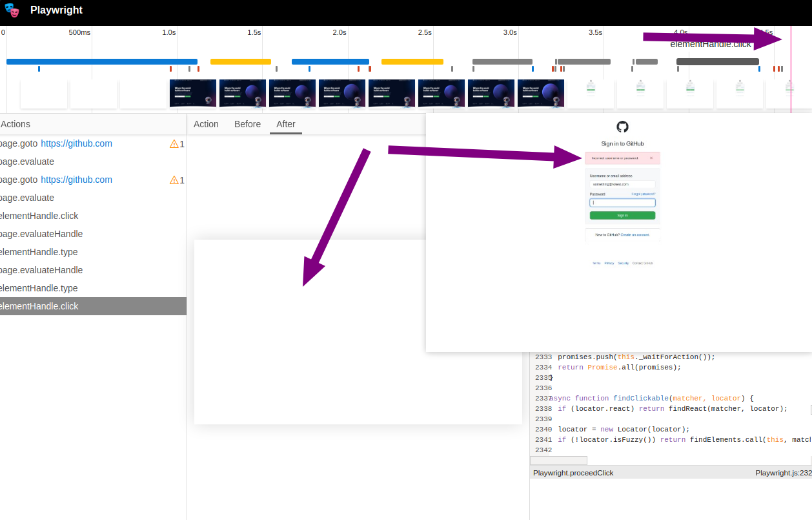Click the first yellow timeline bar
Screen dimensions: 812x520
coord(241,62)
